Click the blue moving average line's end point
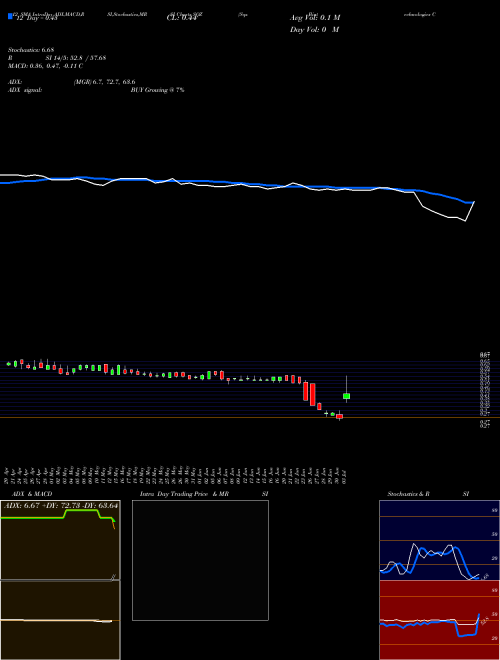This screenshot has height=660, width=500. (474, 202)
